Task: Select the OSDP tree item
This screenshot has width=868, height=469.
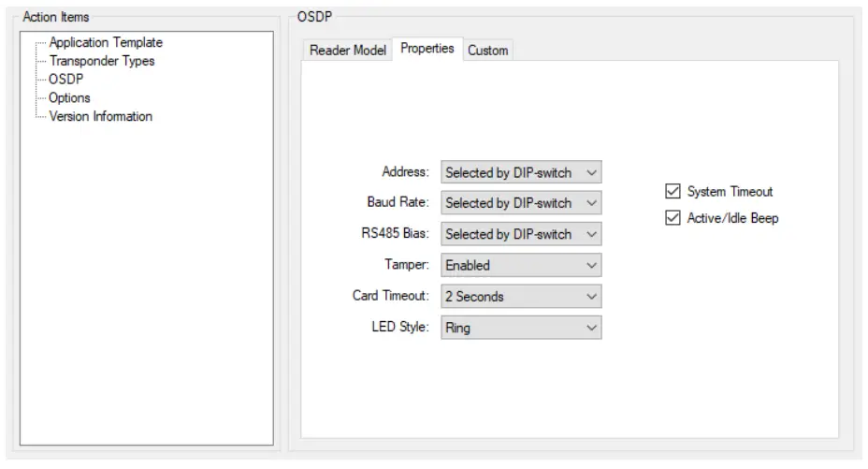Action: tap(65, 80)
